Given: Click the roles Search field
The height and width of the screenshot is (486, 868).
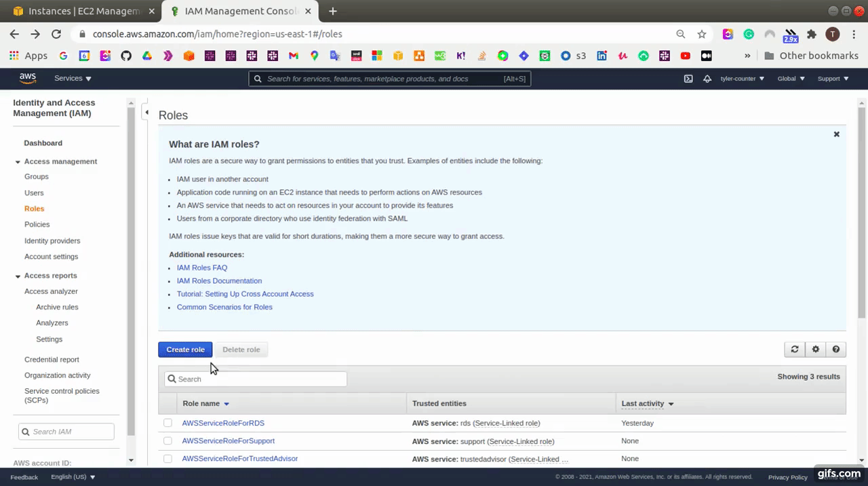Looking at the screenshot, I should click(x=256, y=379).
